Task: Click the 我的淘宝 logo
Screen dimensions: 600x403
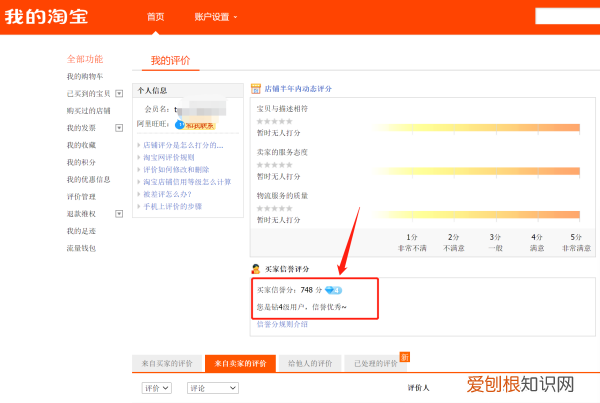Action: click(x=46, y=17)
